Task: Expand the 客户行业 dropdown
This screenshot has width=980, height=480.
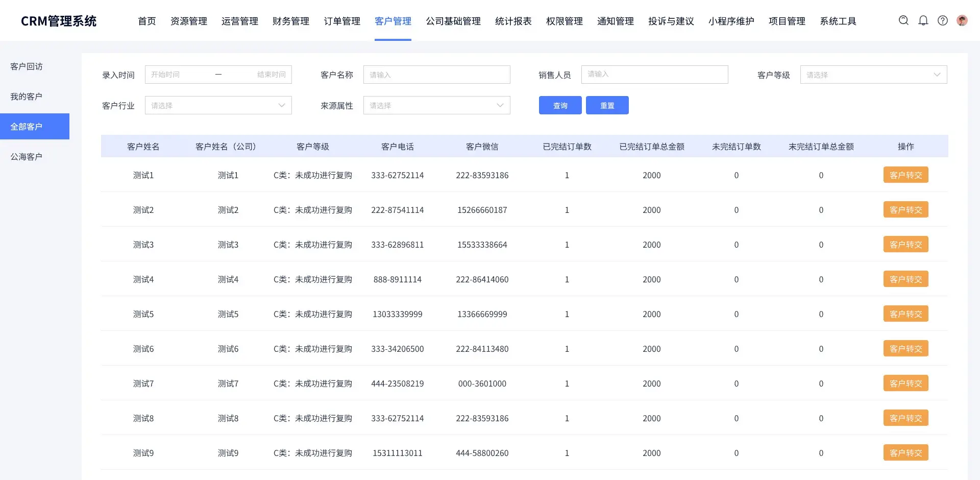Action: coord(218,105)
